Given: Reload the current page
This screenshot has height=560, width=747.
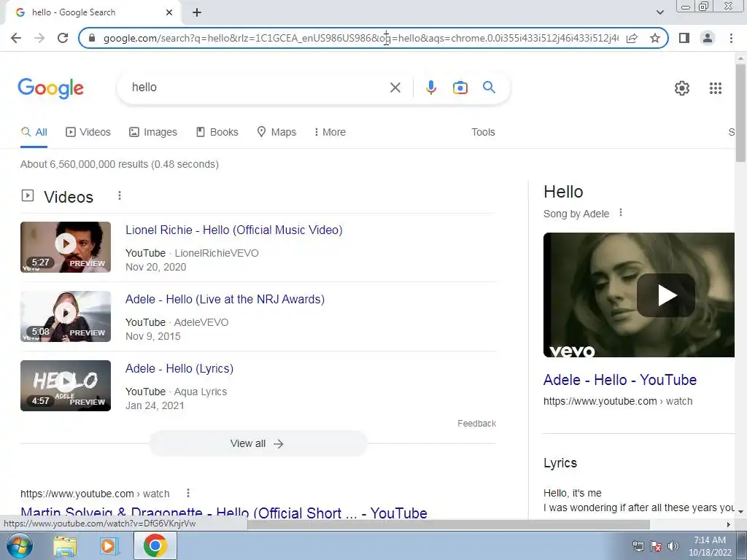Looking at the screenshot, I should click(x=63, y=38).
